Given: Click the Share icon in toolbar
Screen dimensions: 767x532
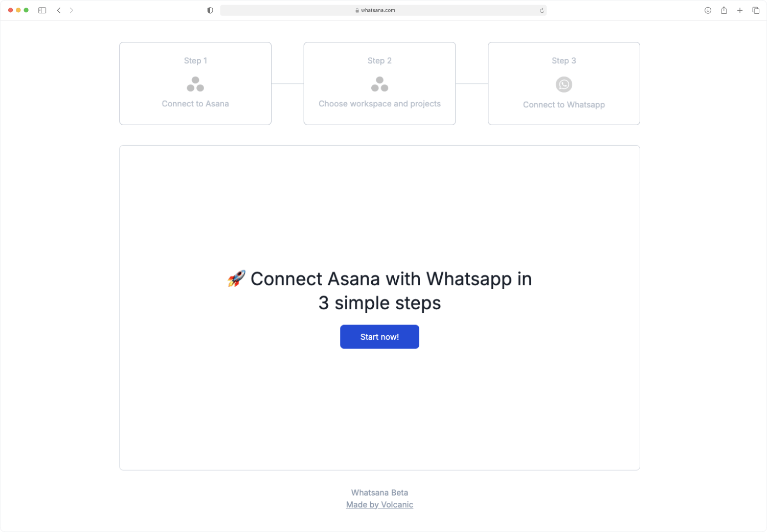Looking at the screenshot, I should (x=724, y=10).
